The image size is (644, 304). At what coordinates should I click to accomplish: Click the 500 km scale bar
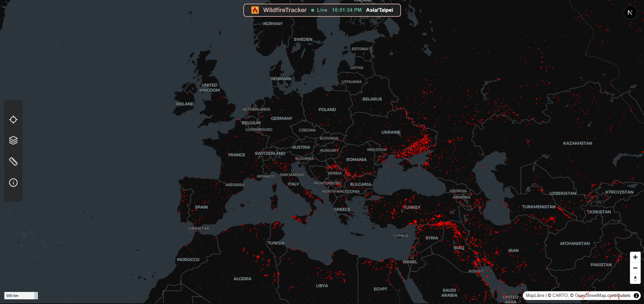(x=21, y=296)
